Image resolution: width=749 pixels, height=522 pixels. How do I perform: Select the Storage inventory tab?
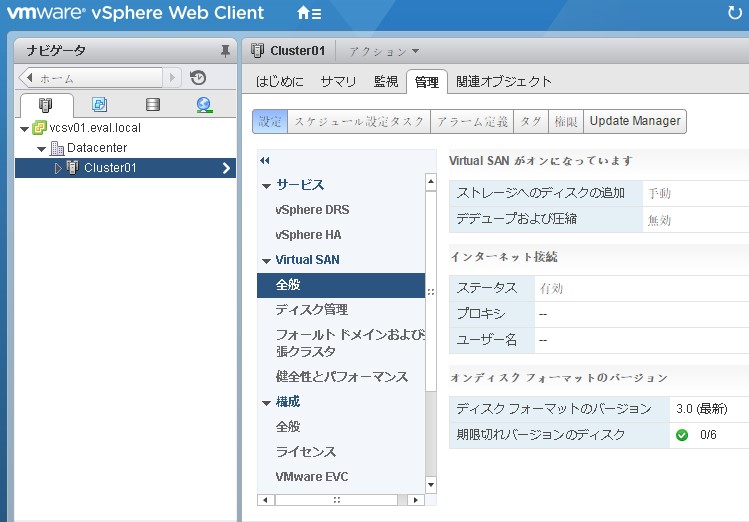[153, 104]
